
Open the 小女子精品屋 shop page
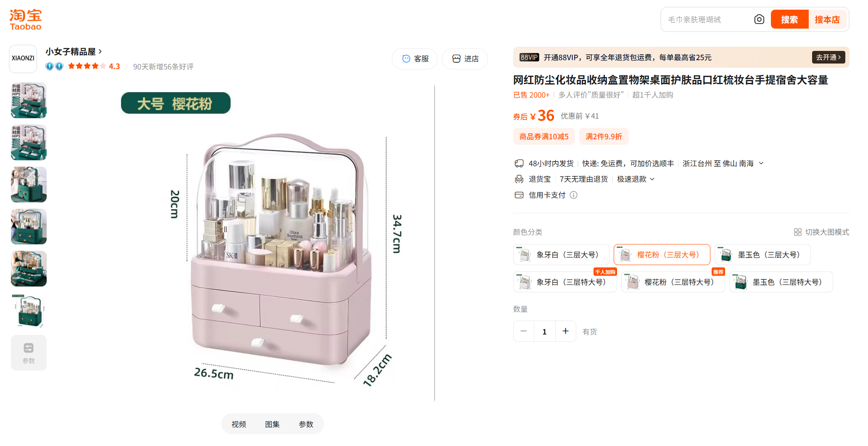click(74, 52)
